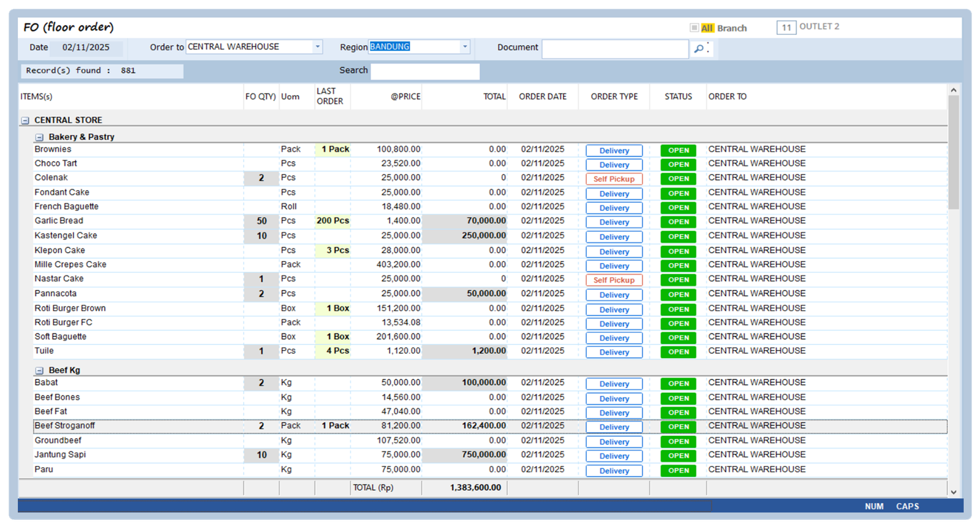
Task: Select the Beef Bones item
Action: click(57, 397)
